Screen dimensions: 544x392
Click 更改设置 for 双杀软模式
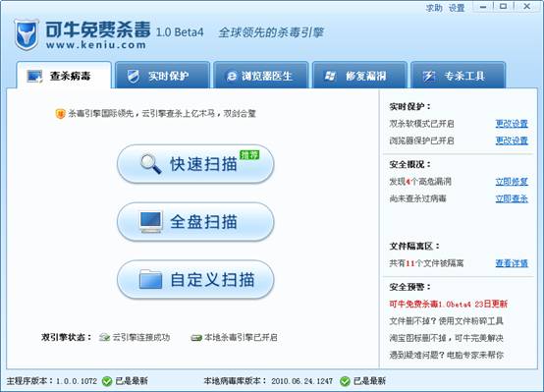click(512, 124)
